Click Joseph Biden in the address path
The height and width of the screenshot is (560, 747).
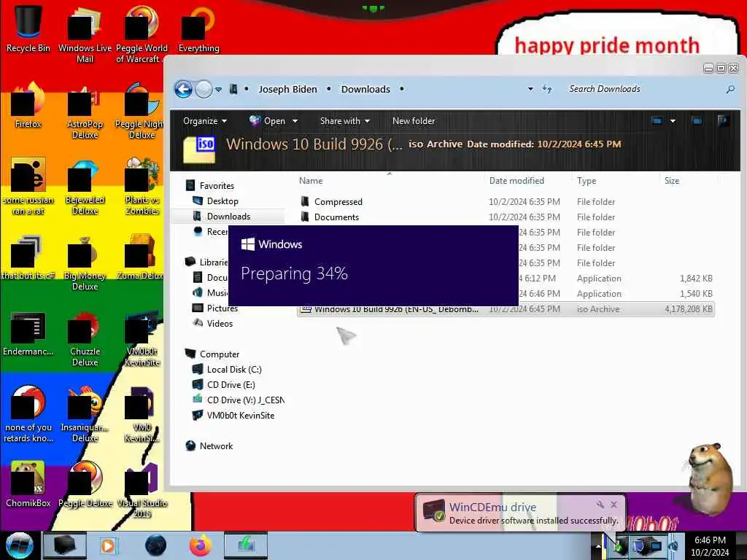coord(287,89)
